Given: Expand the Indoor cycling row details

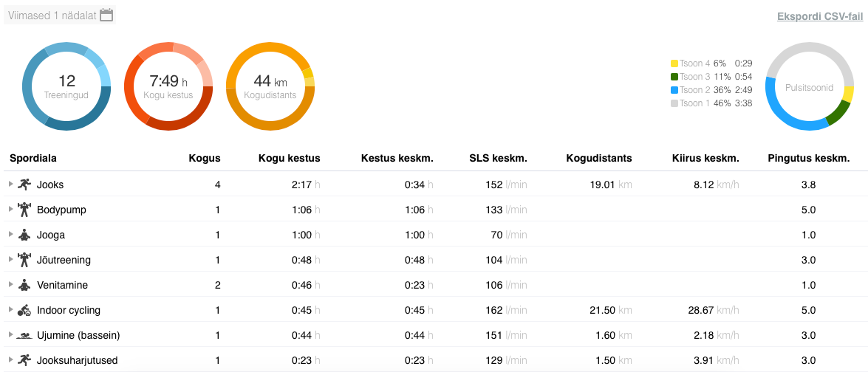Looking at the screenshot, I should point(10,310).
